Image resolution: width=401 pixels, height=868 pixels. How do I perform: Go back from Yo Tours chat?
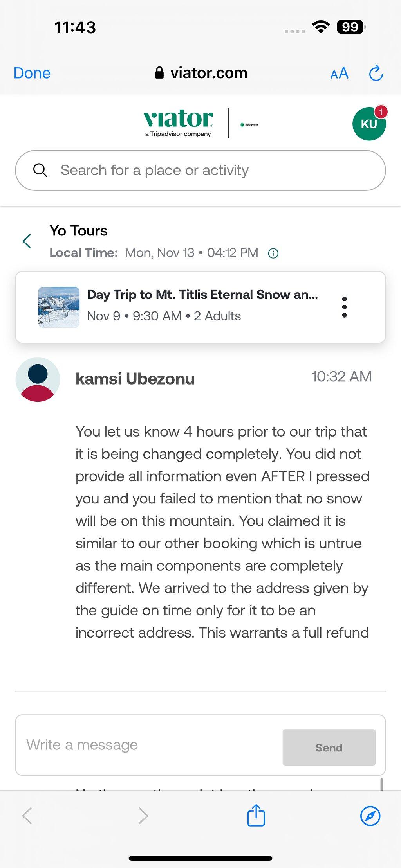coord(27,241)
